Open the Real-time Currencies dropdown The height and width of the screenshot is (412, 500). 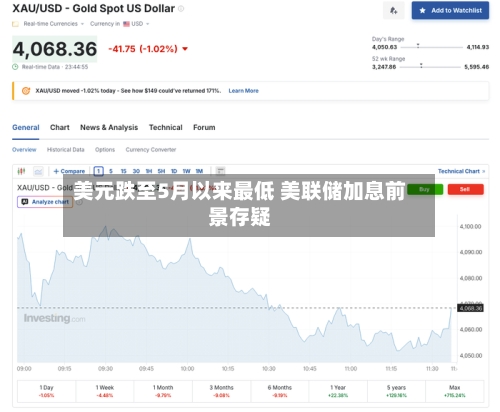click(x=54, y=24)
